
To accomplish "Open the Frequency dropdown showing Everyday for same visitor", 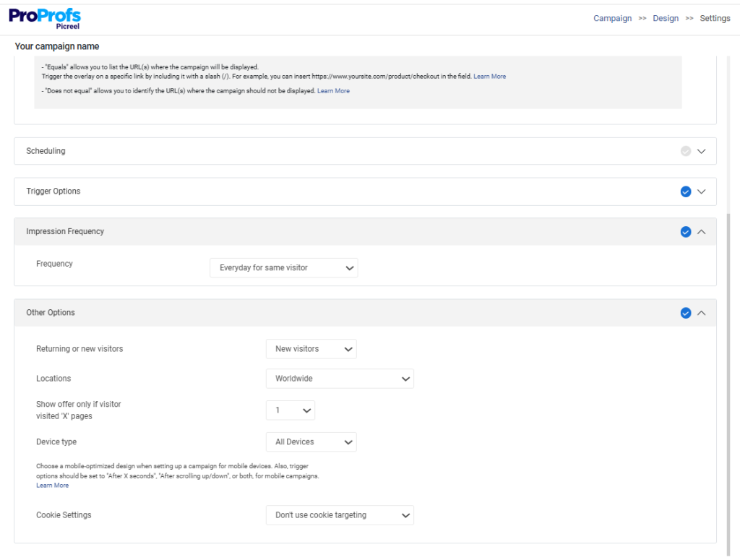I will click(x=283, y=267).
